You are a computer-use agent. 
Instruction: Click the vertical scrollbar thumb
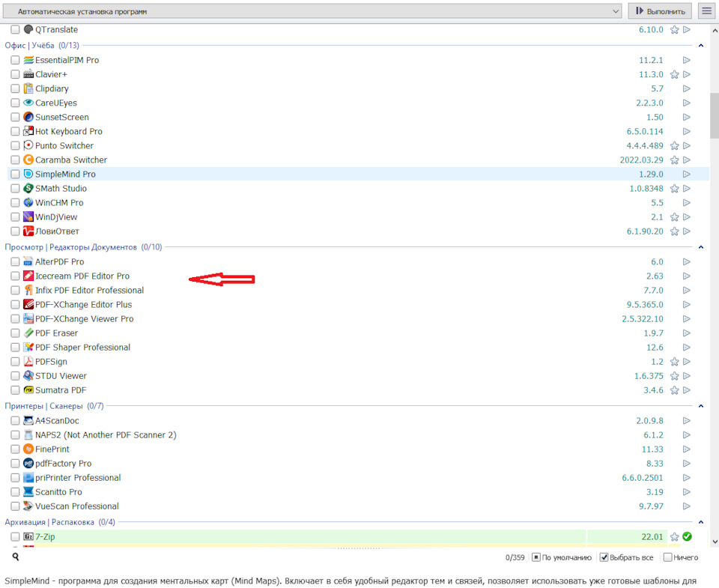pyautogui.click(x=715, y=115)
